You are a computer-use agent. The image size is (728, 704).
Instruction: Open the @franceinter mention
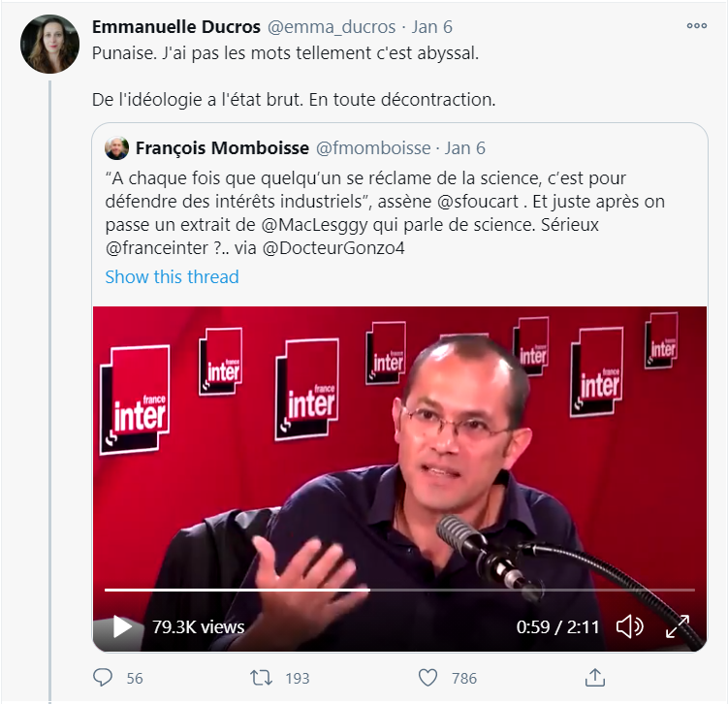click(157, 248)
